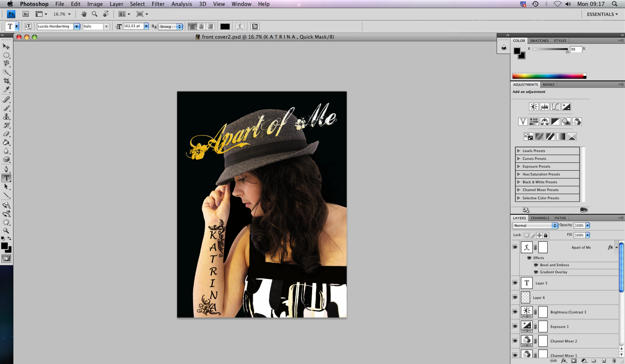Image resolution: width=625 pixels, height=364 pixels.
Task: Toggle visibility of the Exposure 1 layer
Action: (x=515, y=327)
